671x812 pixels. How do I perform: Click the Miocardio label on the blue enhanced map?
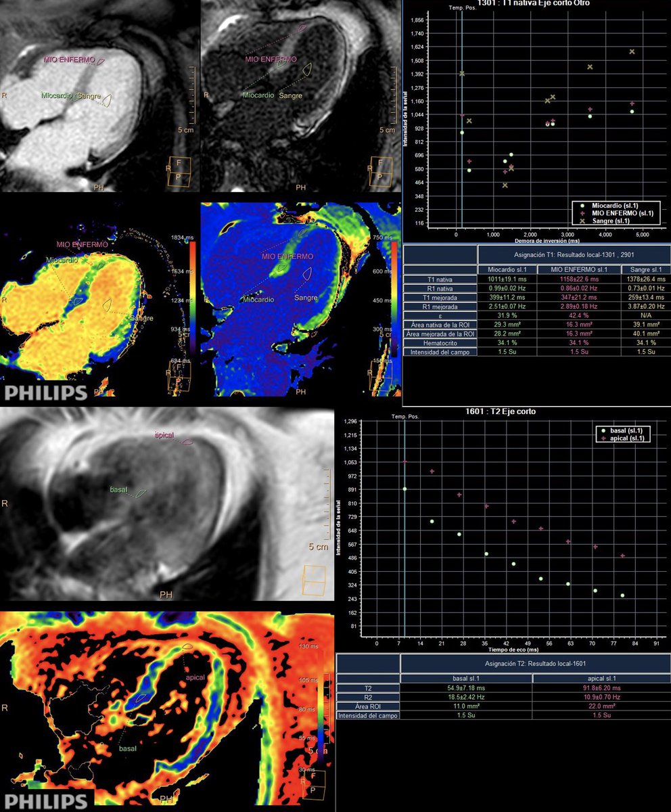[258, 298]
